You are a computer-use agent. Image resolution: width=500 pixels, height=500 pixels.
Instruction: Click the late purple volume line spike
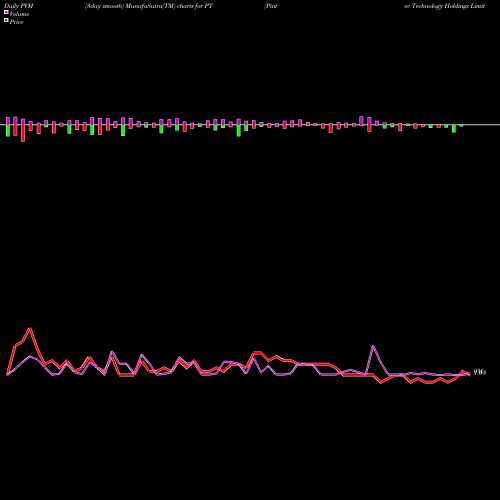373,346
